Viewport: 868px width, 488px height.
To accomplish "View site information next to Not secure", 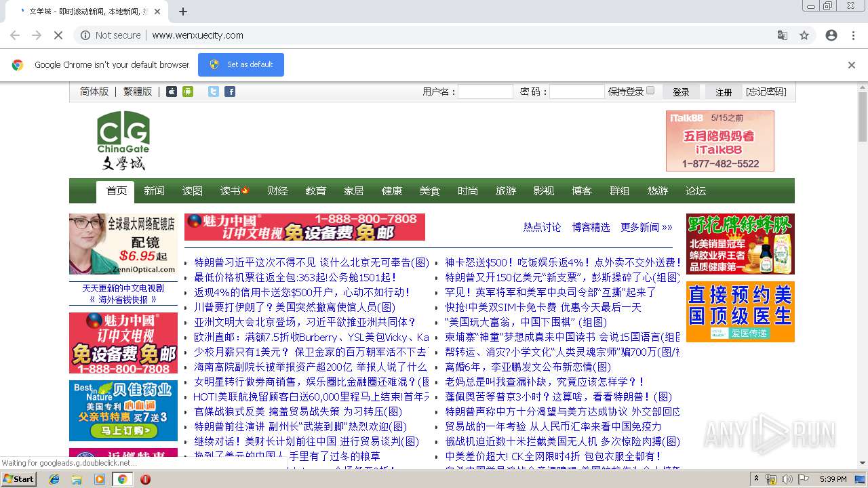I will (x=85, y=35).
